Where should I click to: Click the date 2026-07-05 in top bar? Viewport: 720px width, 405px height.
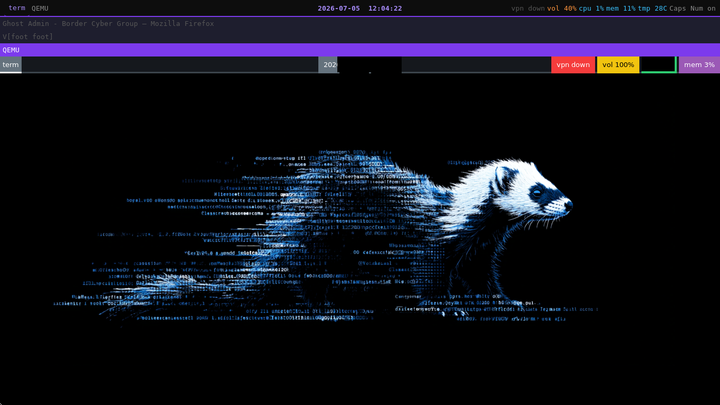338,8
